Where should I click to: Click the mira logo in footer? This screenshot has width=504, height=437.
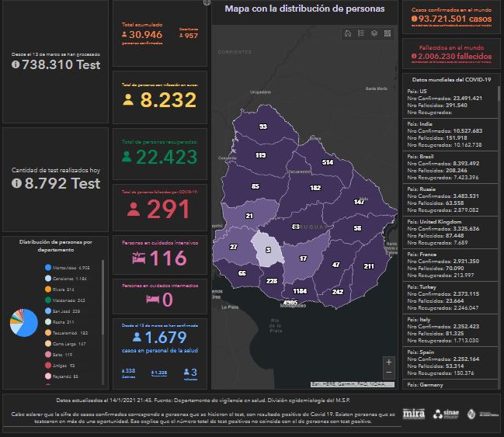click(x=414, y=413)
